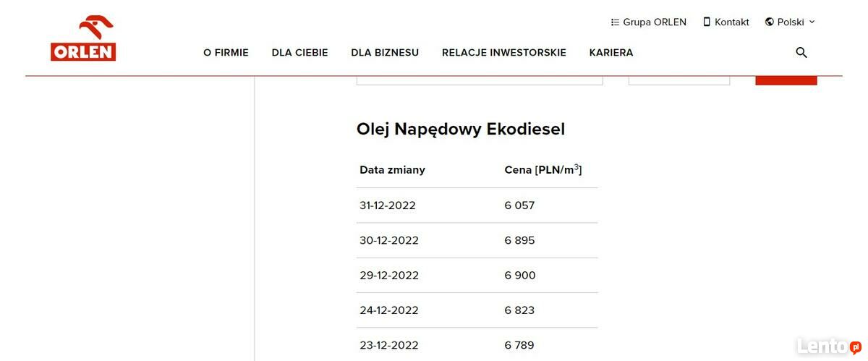Select DLA BIZNESU in the navigation
Screen dimensions: 868x361
pos(385,53)
